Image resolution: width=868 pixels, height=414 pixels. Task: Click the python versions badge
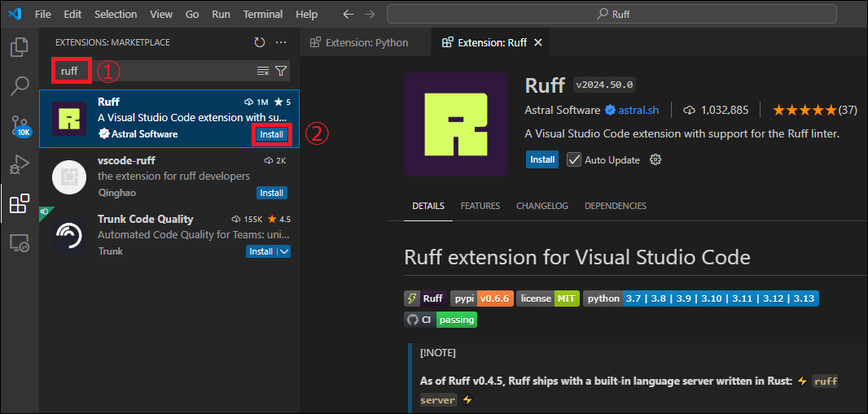(x=701, y=299)
